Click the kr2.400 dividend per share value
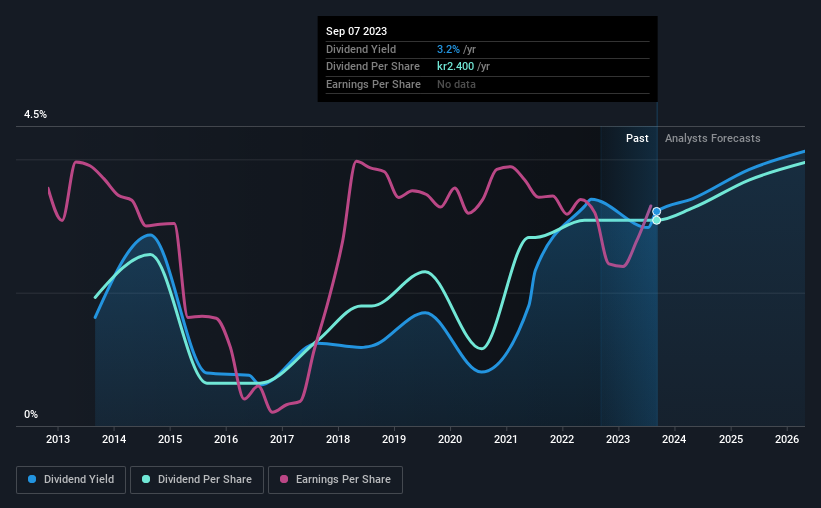This screenshot has width=821, height=508. coord(456,67)
